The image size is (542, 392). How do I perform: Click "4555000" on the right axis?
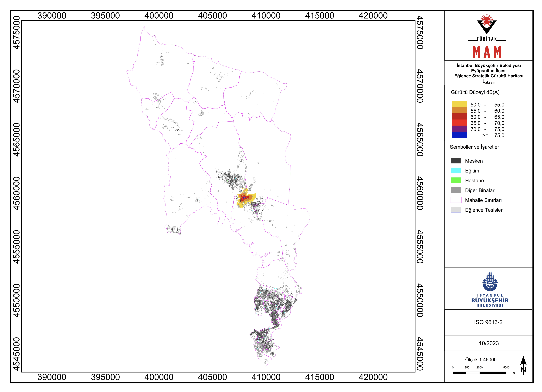pyautogui.click(x=420, y=247)
